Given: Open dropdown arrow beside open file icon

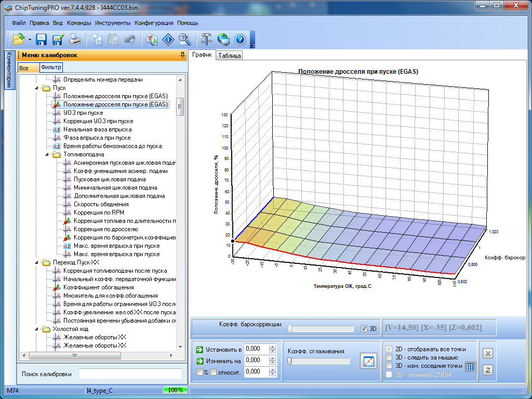Looking at the screenshot, I should (x=30, y=40).
